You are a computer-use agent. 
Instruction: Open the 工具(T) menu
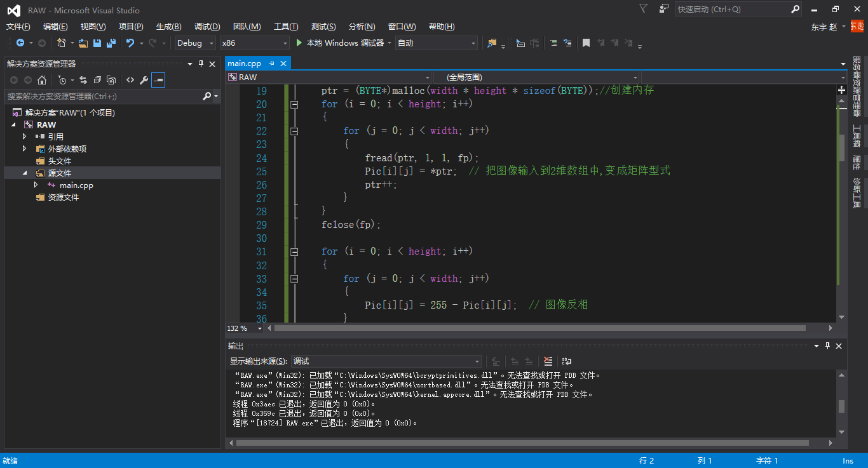click(x=286, y=27)
